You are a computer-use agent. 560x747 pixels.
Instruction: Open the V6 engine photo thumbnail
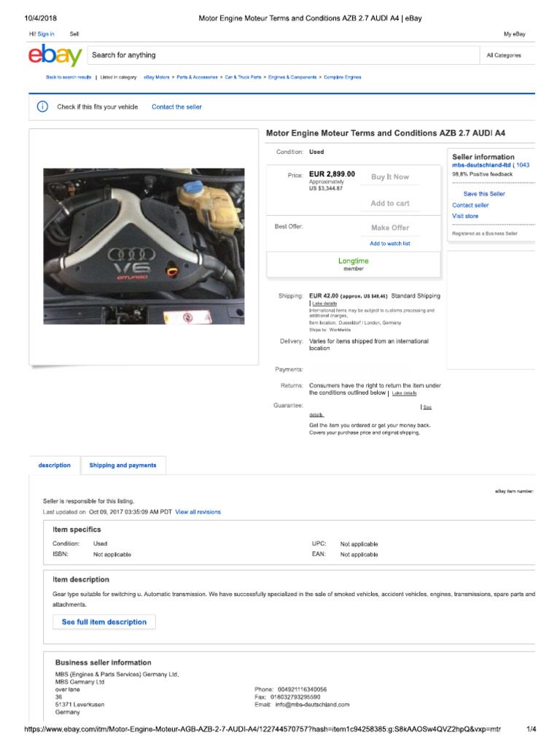point(144,247)
